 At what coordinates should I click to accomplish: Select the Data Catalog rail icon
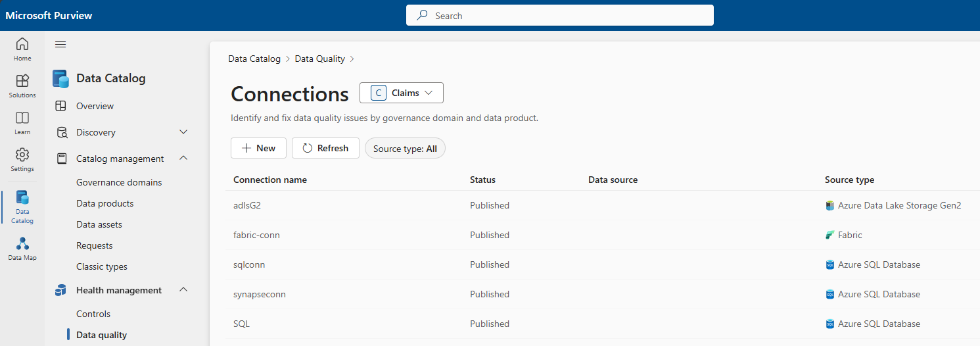[x=22, y=197]
